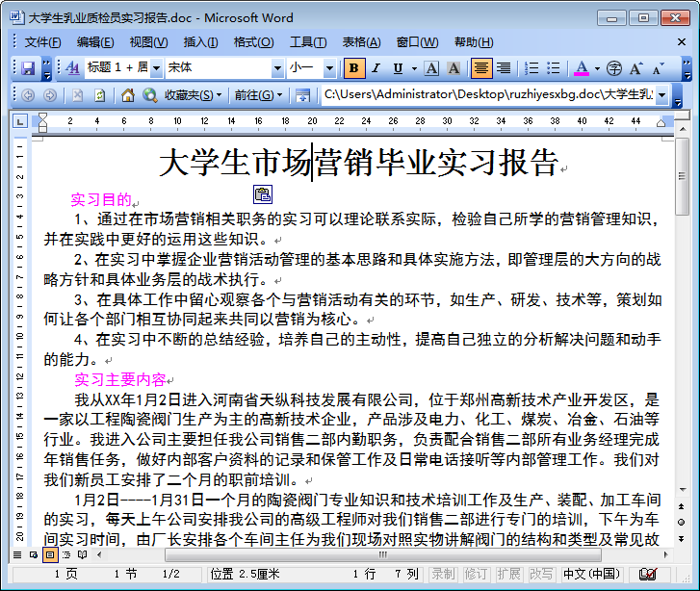
Task: Click the horizontal scrollbar thumb
Action: pyautogui.click(x=383, y=554)
